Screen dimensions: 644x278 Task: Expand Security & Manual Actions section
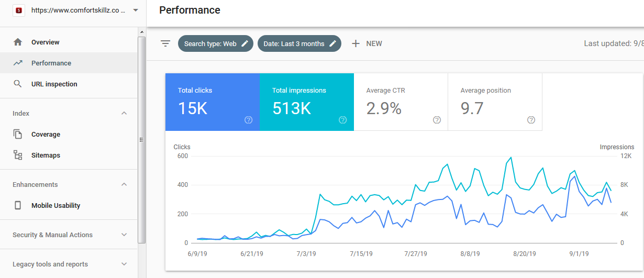tap(124, 235)
